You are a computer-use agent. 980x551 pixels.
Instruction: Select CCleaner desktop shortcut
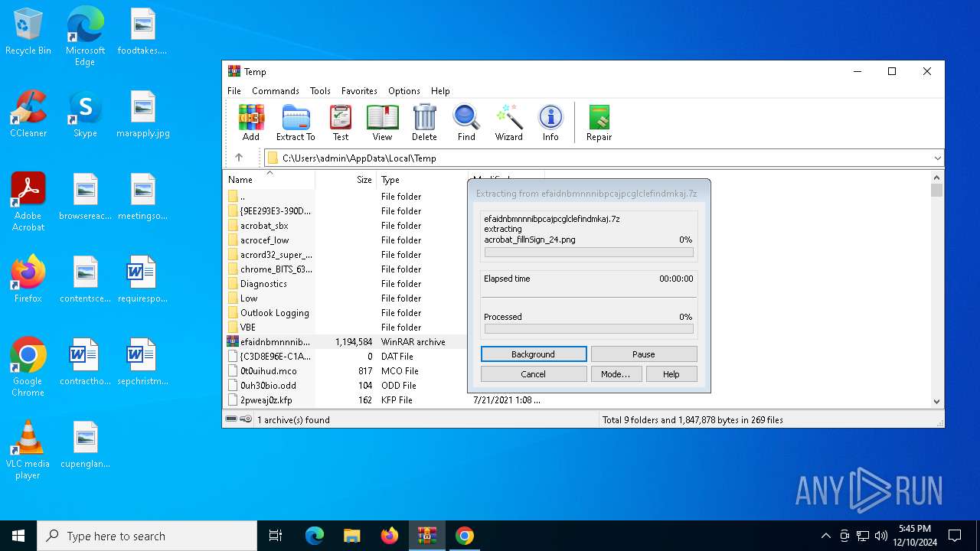point(28,115)
